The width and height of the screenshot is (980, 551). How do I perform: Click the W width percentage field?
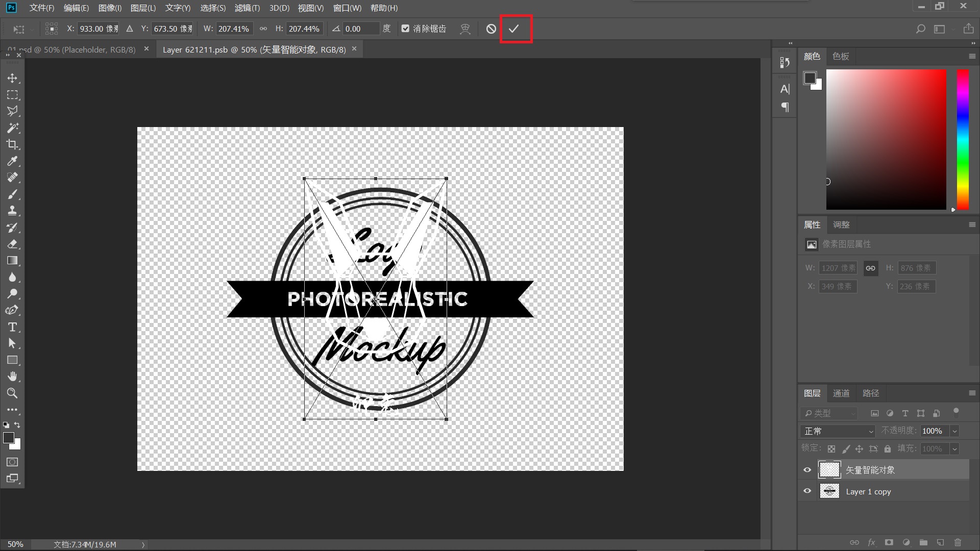pyautogui.click(x=234, y=29)
